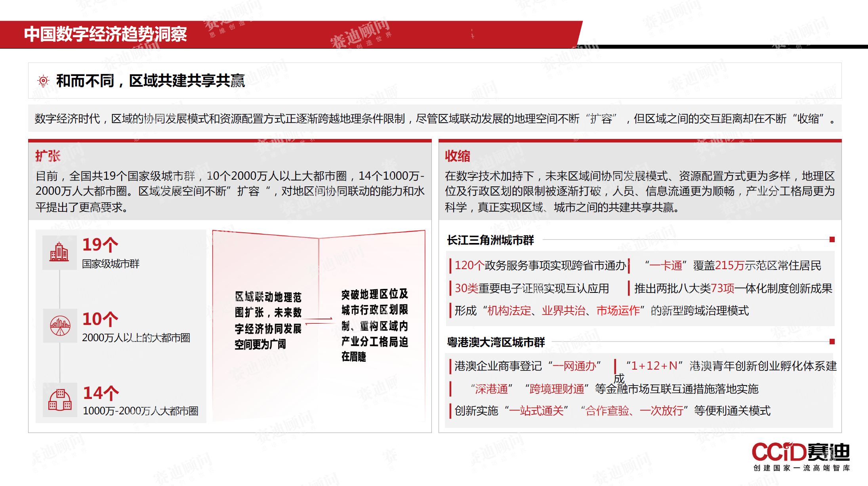Image resolution: width=868 pixels, height=486 pixels.
Task: Click the lightbulb icon beside the section heading
Action: point(43,81)
